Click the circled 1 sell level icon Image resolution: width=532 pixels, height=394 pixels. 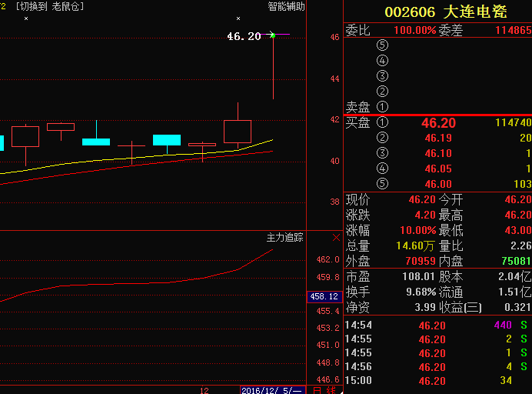[382, 107]
